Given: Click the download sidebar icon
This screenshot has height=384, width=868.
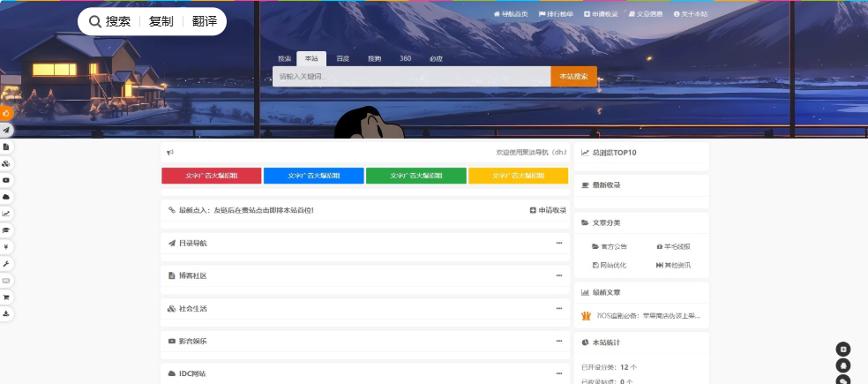Looking at the screenshot, I should 6,313.
